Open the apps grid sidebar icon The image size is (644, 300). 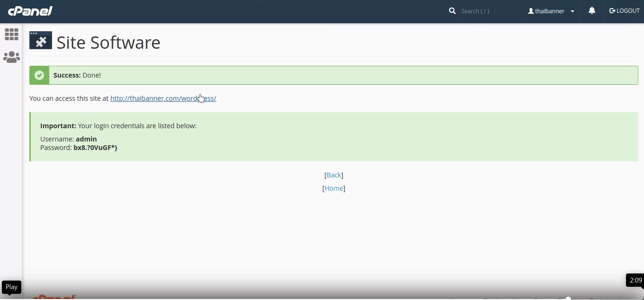11,34
